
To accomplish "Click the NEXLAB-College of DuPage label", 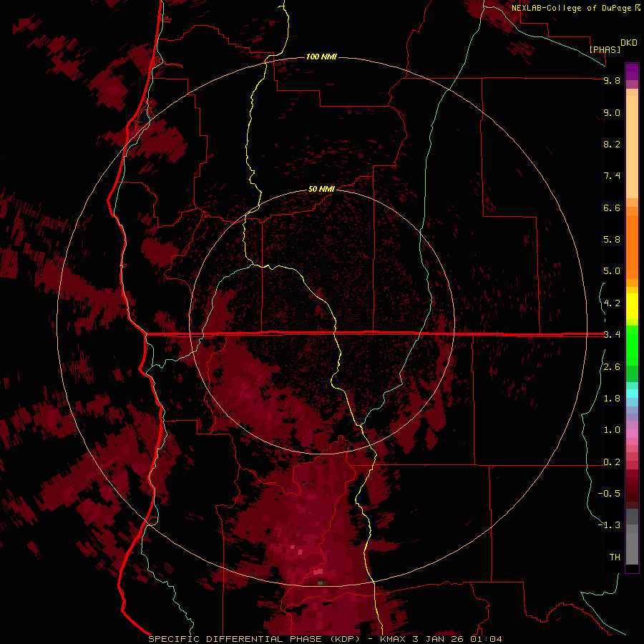I will point(571,8).
